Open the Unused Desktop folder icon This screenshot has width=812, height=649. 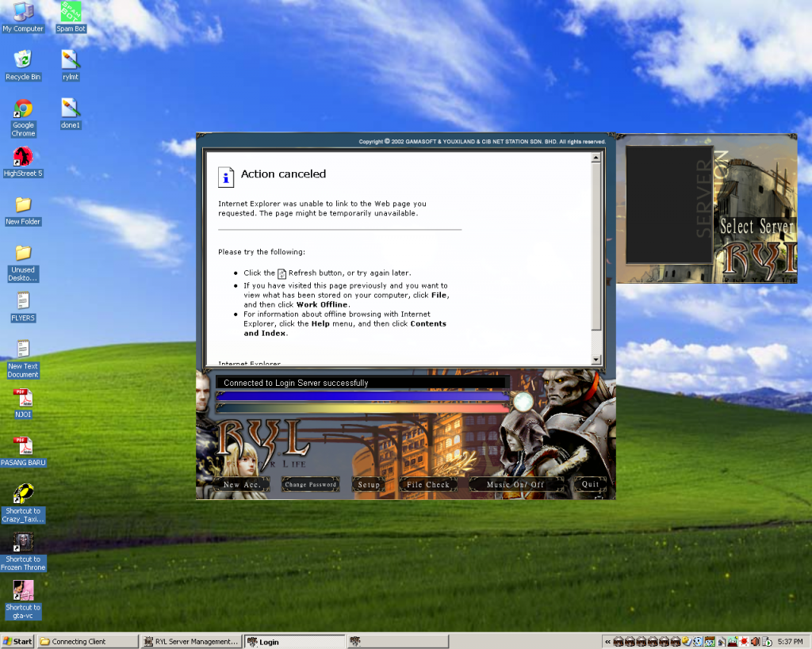23,254
